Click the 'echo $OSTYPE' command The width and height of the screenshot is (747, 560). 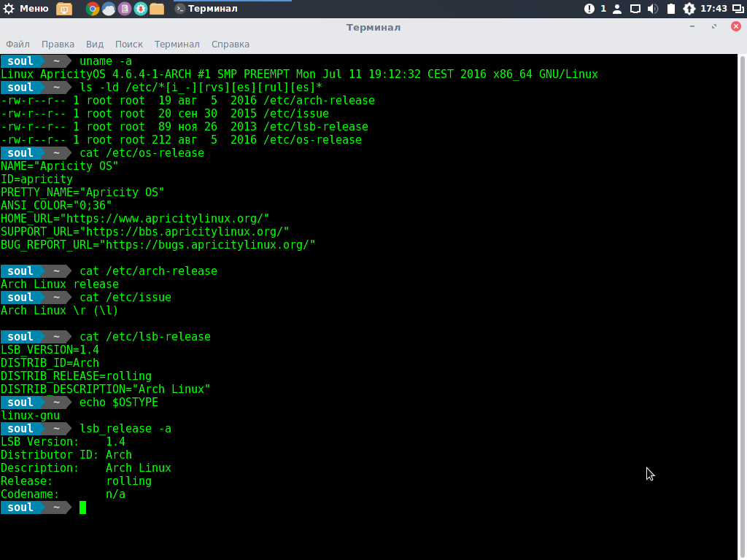(119, 402)
